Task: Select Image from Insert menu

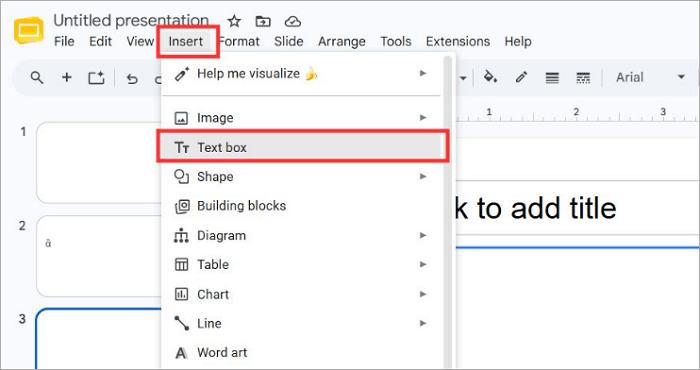Action: 301,118
